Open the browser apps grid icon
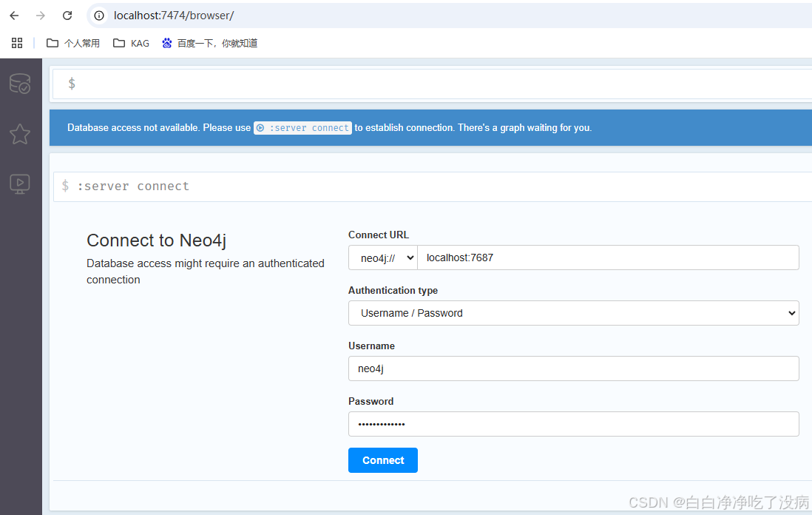 tap(17, 43)
